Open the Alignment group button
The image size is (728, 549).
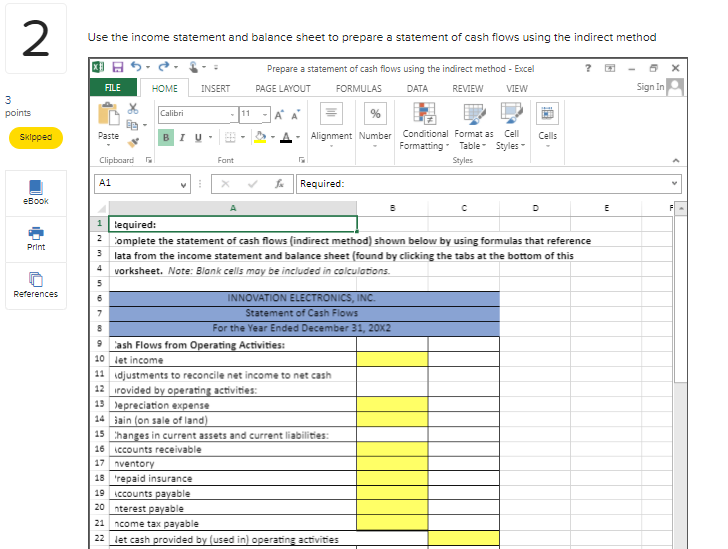(331, 125)
